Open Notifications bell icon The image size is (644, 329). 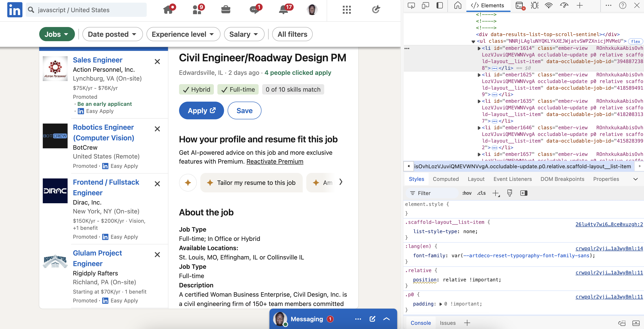coord(284,10)
